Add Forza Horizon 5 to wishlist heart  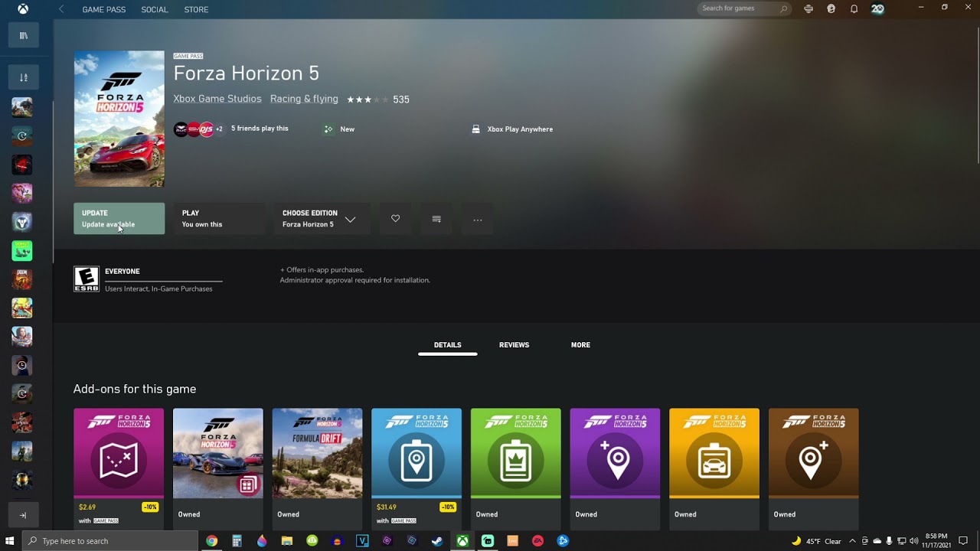pos(395,219)
